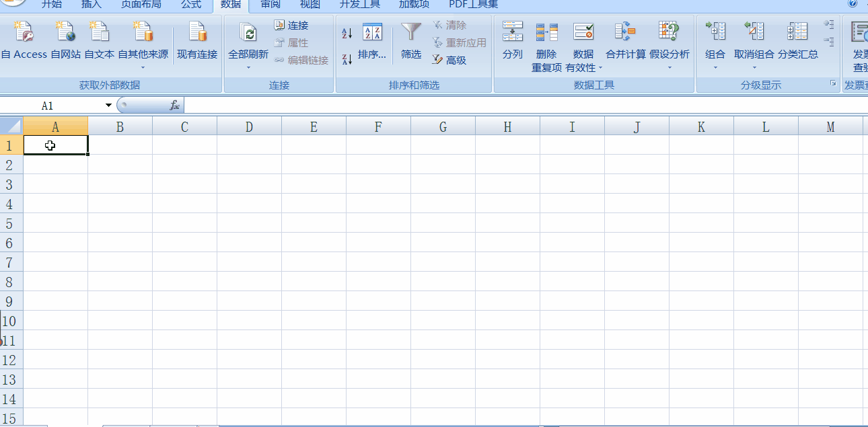
Task: Click the Name Box showing A1
Action: pos(51,106)
